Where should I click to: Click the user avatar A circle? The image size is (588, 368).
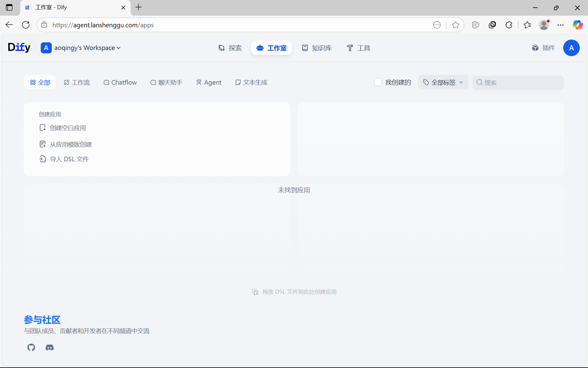coord(571,48)
